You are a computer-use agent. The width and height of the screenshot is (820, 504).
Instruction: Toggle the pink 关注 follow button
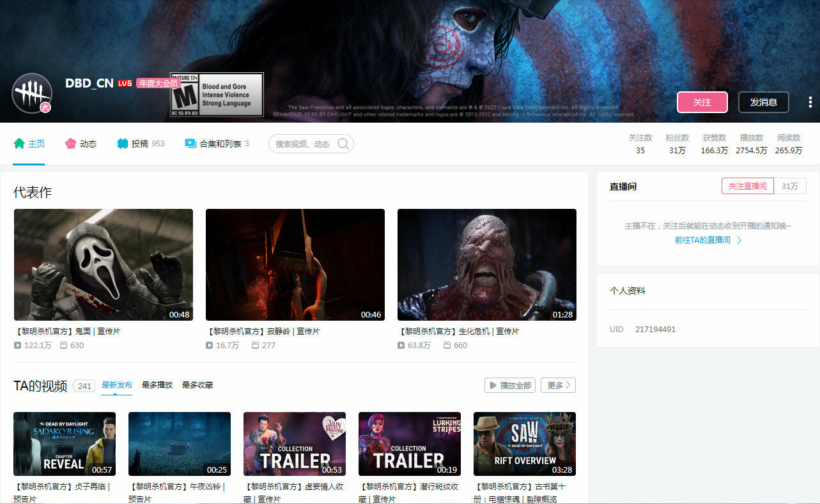[702, 102]
